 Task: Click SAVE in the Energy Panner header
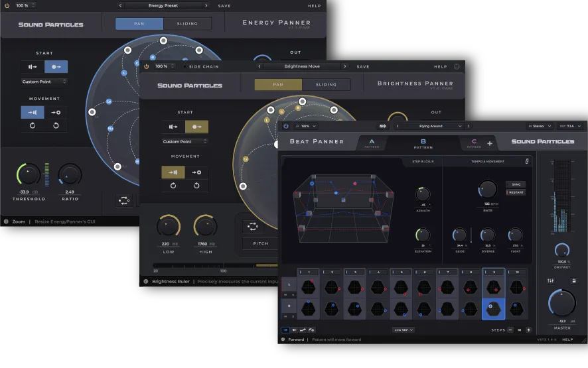click(x=224, y=6)
